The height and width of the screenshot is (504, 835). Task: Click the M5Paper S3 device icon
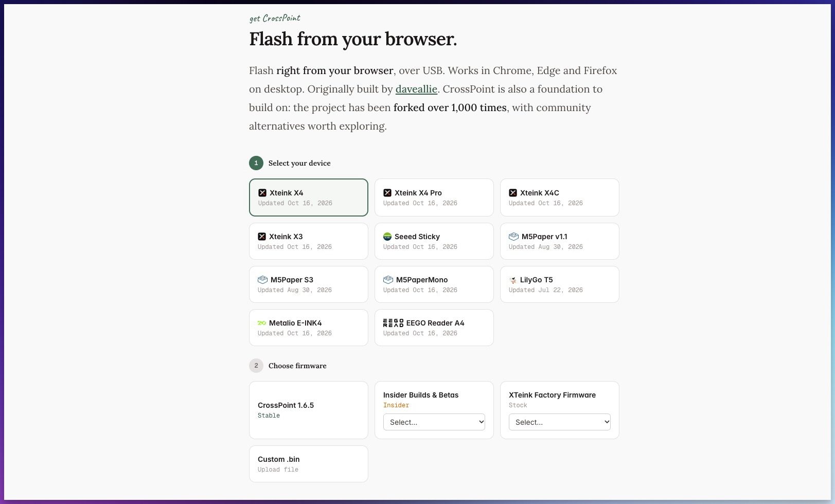click(262, 280)
